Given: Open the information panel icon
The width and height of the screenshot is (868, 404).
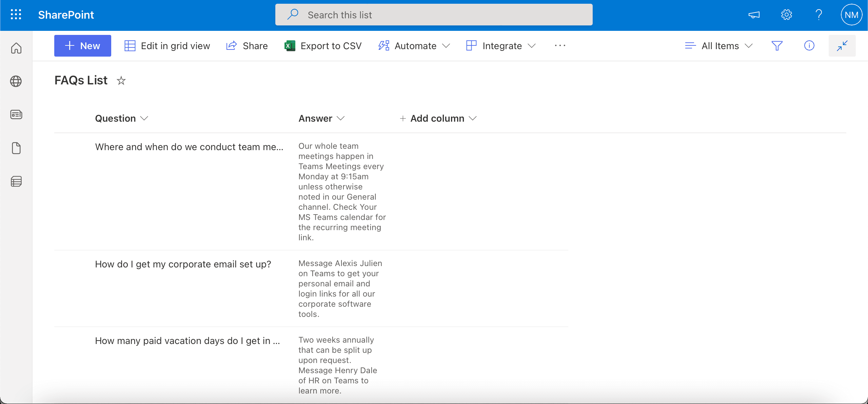Looking at the screenshot, I should pos(809,46).
